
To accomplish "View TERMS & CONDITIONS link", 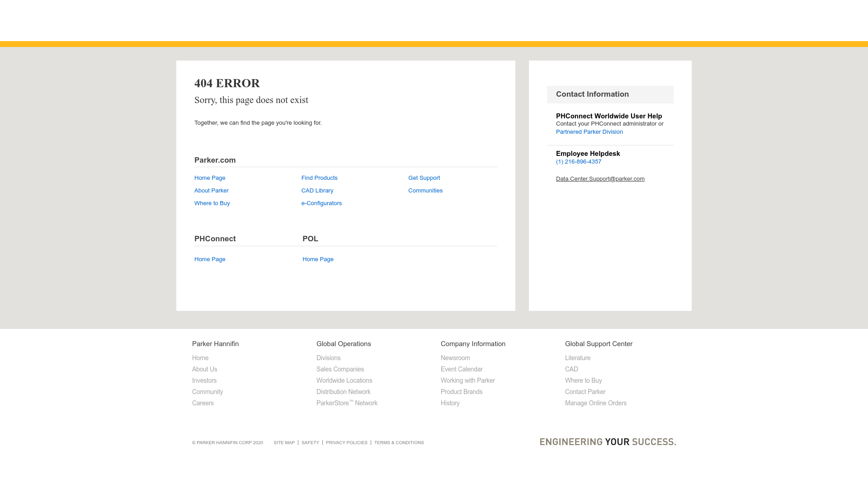I will pos(399,443).
